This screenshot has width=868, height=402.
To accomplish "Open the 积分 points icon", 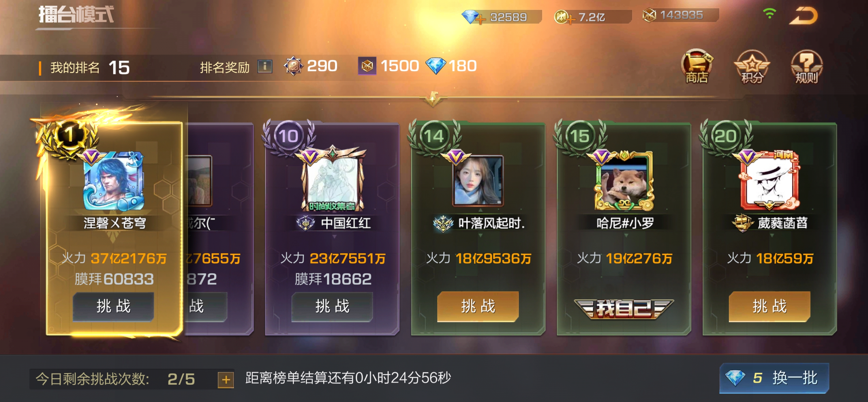I will pos(752,66).
